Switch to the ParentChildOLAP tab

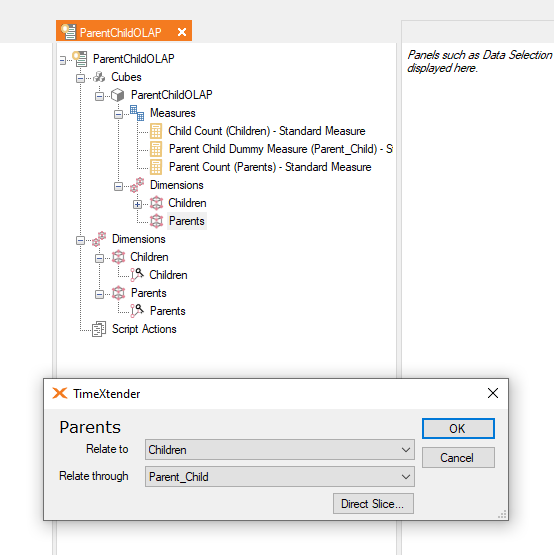pos(124,31)
